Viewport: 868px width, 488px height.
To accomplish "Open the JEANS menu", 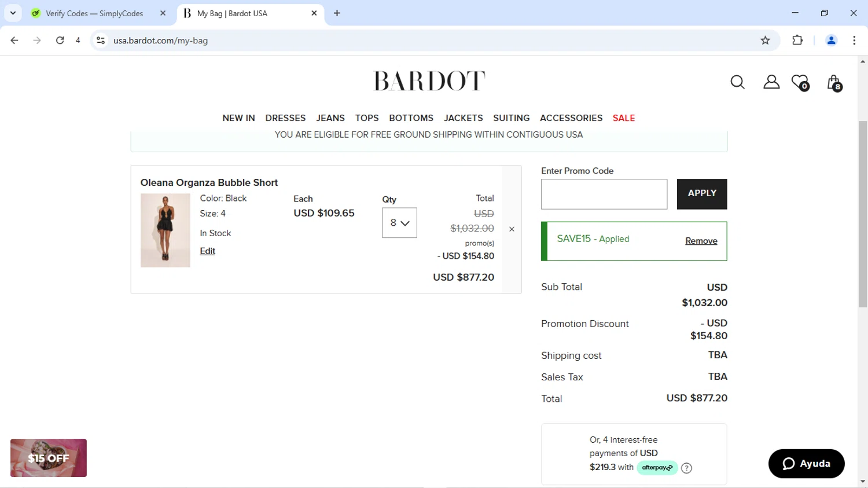I will 330,118.
